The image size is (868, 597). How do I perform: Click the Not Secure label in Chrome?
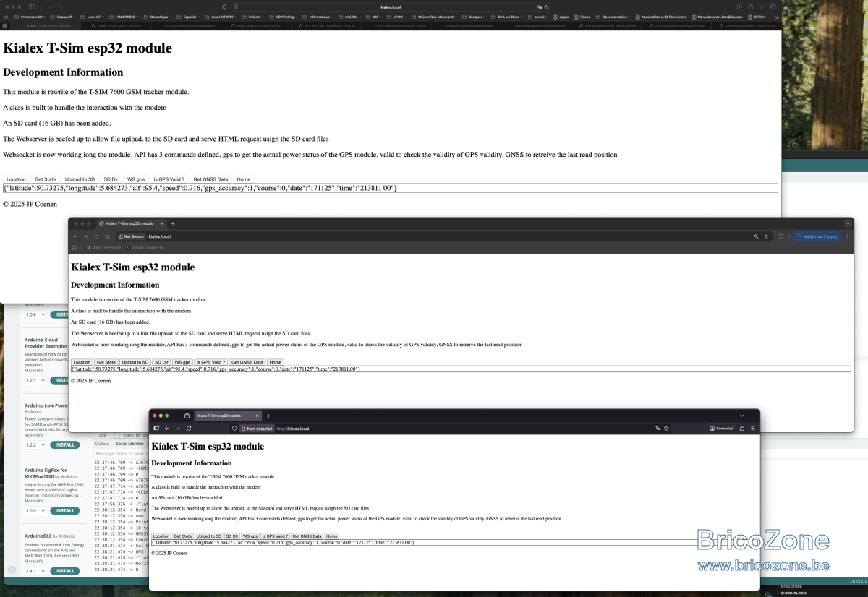coord(132,236)
